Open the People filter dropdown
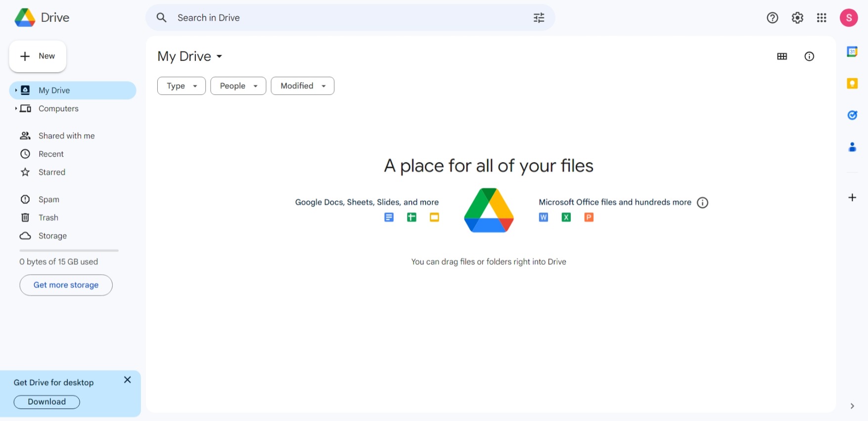Screen dimensions: 868x421 [x=238, y=86]
